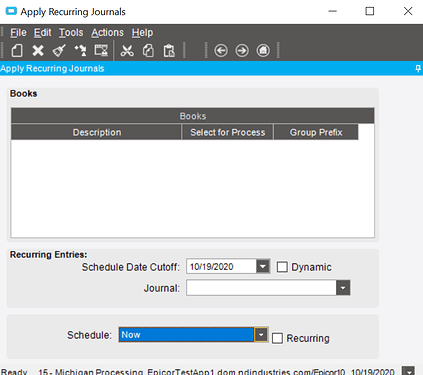The width and height of the screenshot is (423, 375).
Task: Click the New document toolbar icon
Action: pyautogui.click(x=17, y=51)
